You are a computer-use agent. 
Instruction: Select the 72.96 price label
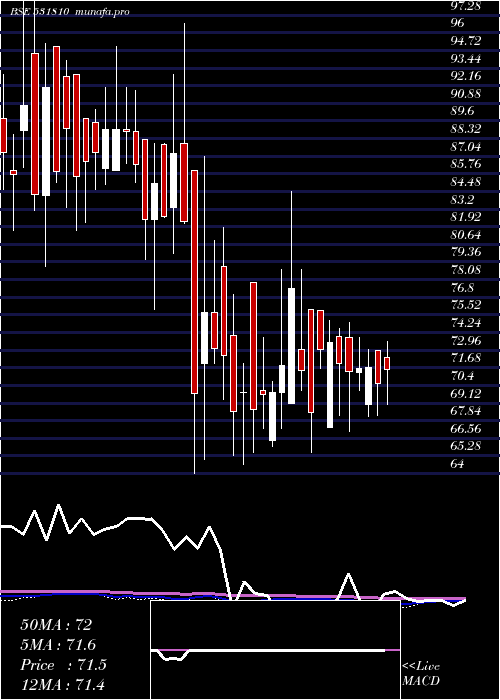point(467,341)
